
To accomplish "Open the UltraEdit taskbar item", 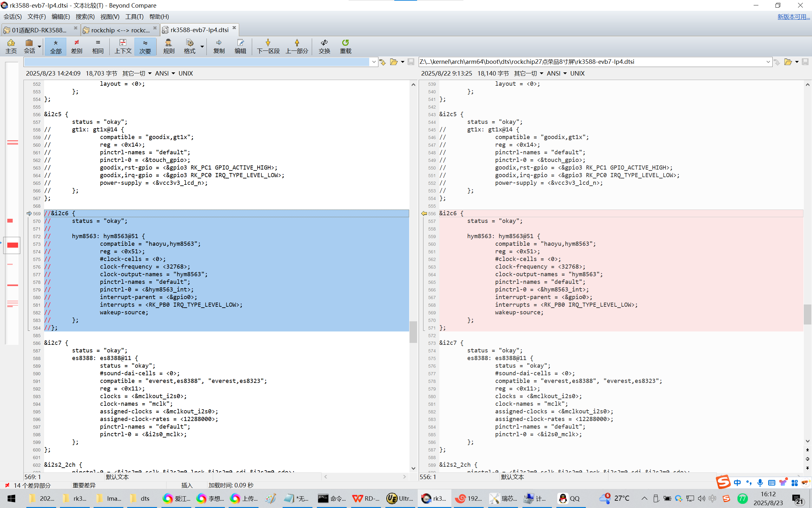I will click(x=400, y=498).
